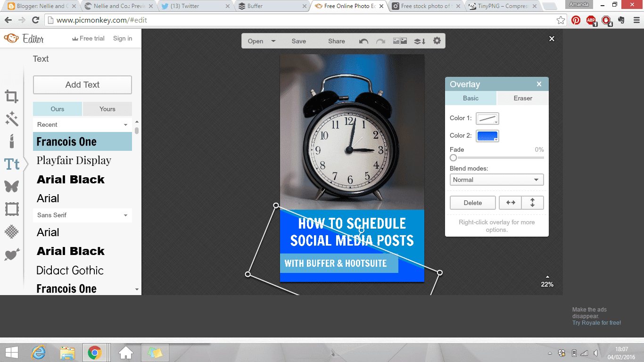644x362 pixels.
Task: Redo the last edit
Action: pyautogui.click(x=380, y=41)
